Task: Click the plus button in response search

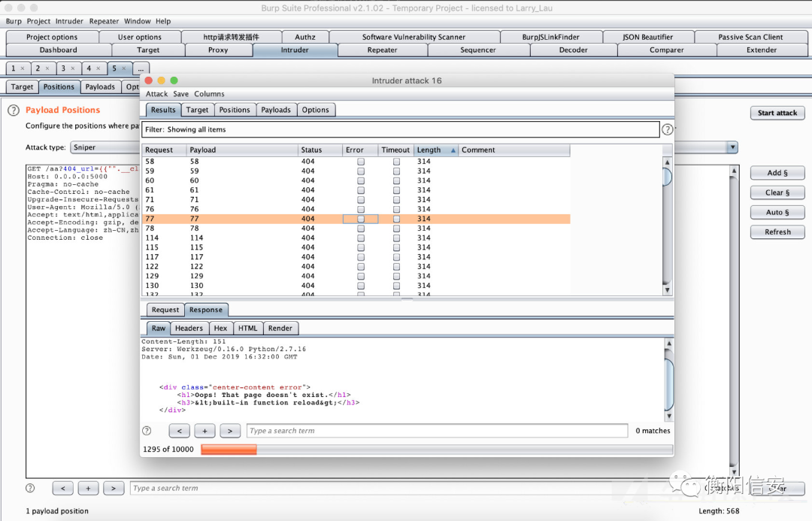Action: point(205,430)
